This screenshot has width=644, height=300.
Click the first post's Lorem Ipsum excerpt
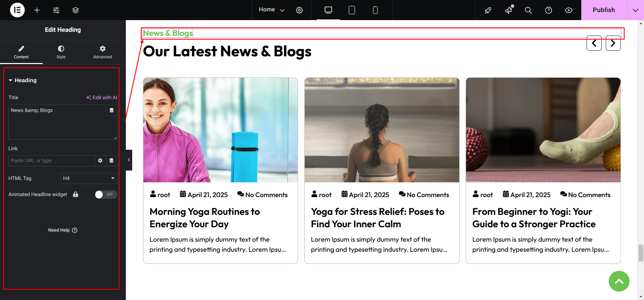pos(218,244)
